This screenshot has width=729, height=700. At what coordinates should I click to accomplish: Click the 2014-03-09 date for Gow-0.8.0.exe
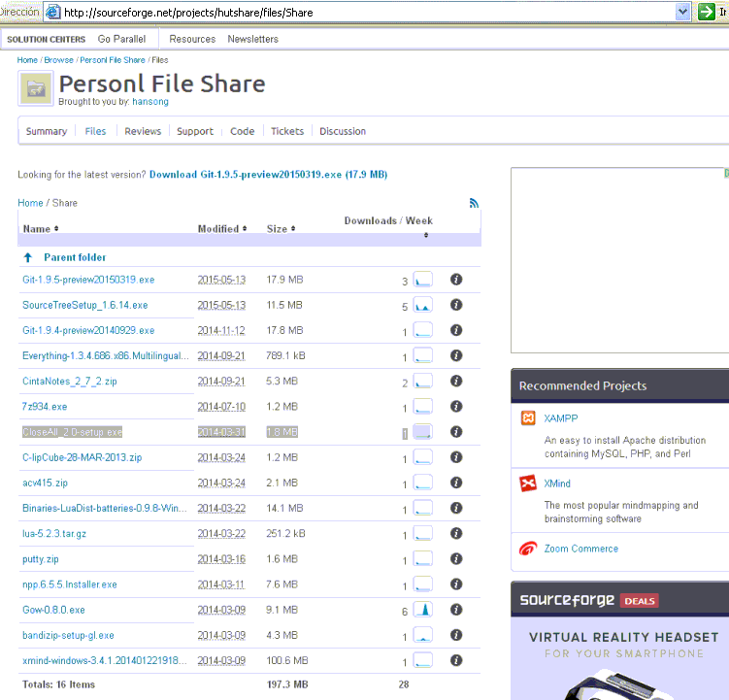tap(221, 610)
